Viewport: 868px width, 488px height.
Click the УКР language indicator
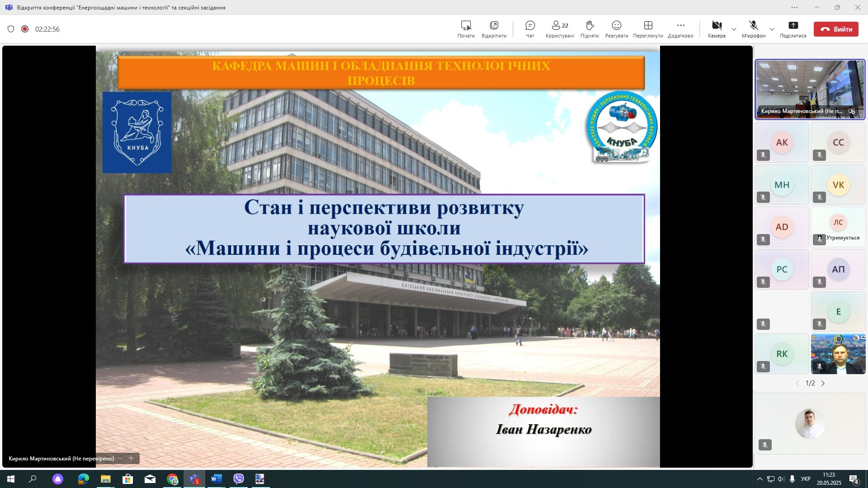806,479
